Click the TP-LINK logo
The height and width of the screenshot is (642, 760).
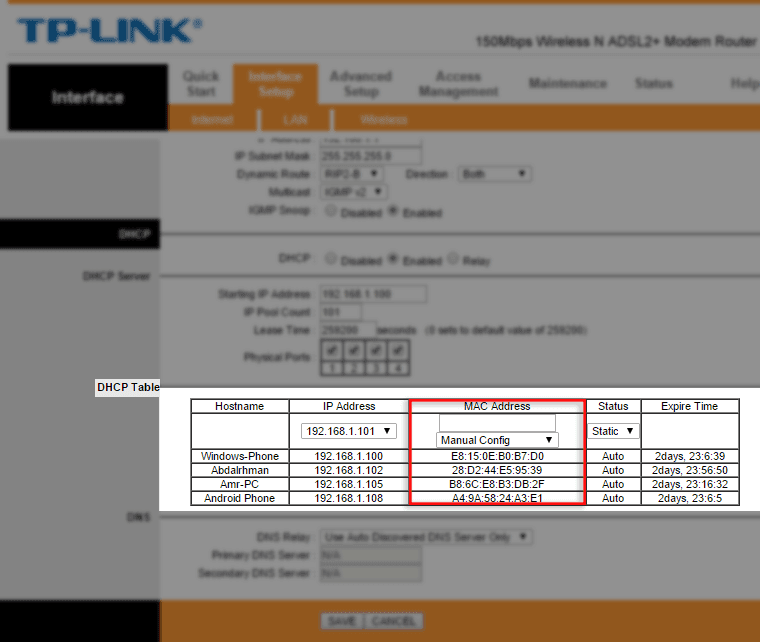pos(110,31)
